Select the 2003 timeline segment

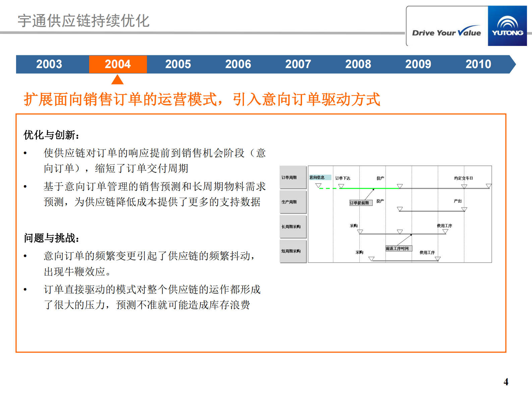pos(49,64)
